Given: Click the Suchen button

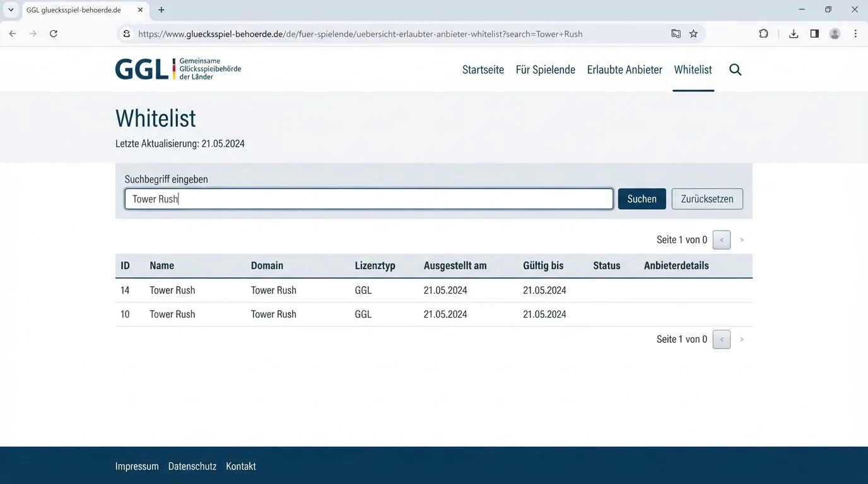Looking at the screenshot, I should [x=642, y=199].
